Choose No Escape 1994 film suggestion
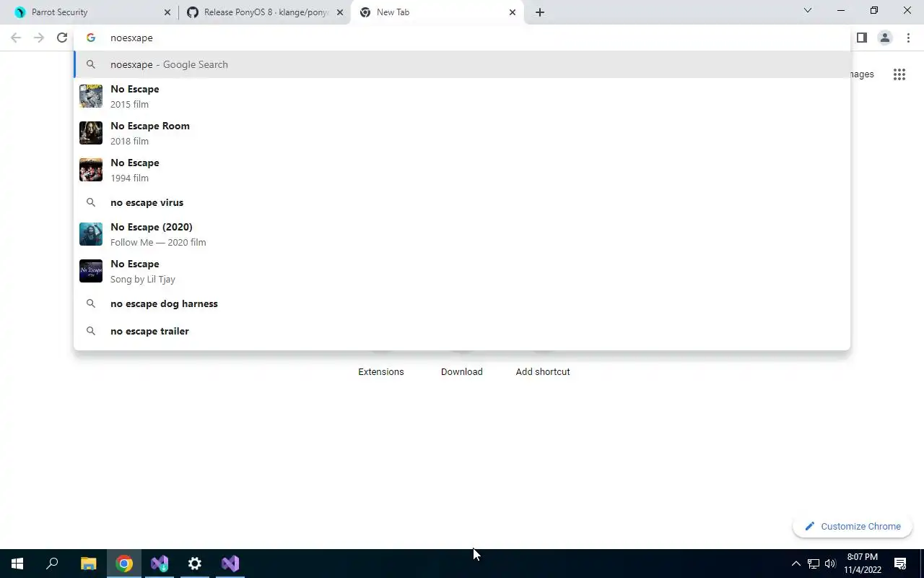 click(462, 170)
